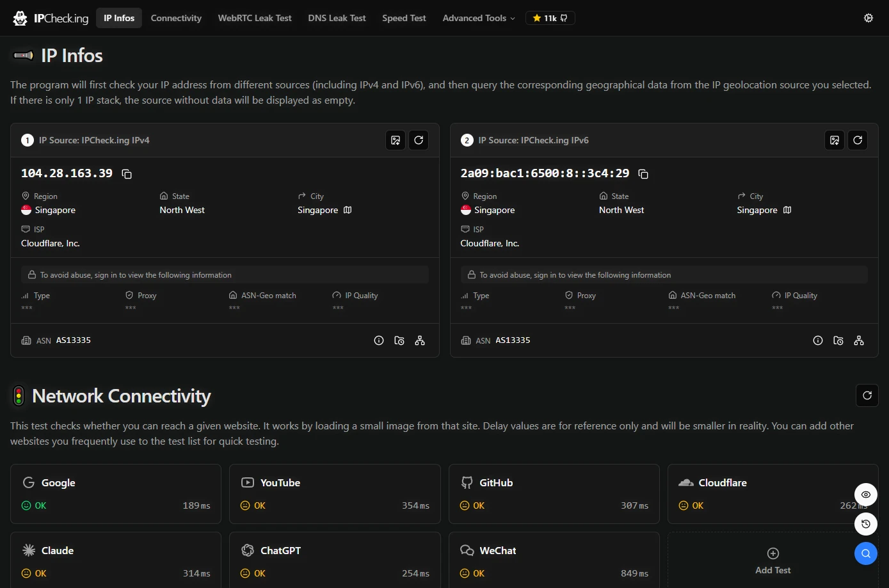
Task: Click the 189ms delay on the Google card
Action: click(196, 505)
